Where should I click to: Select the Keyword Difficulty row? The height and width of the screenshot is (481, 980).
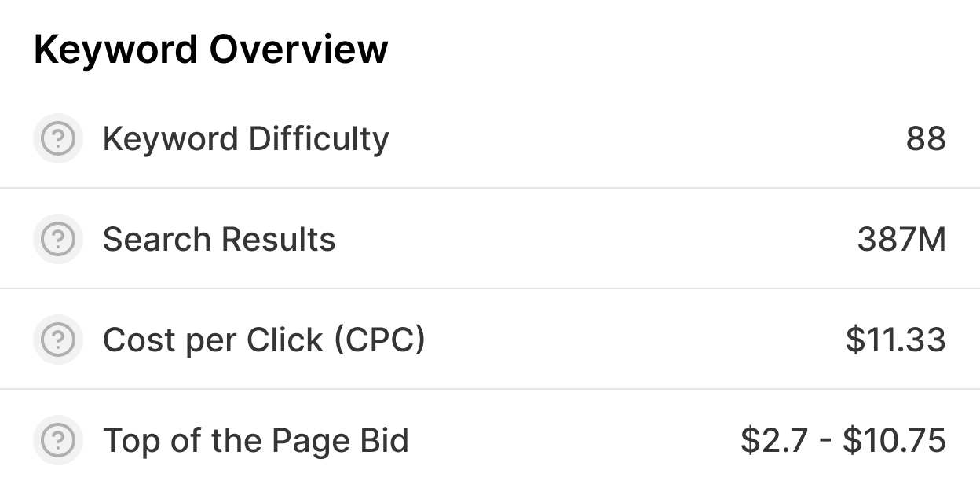click(490, 138)
